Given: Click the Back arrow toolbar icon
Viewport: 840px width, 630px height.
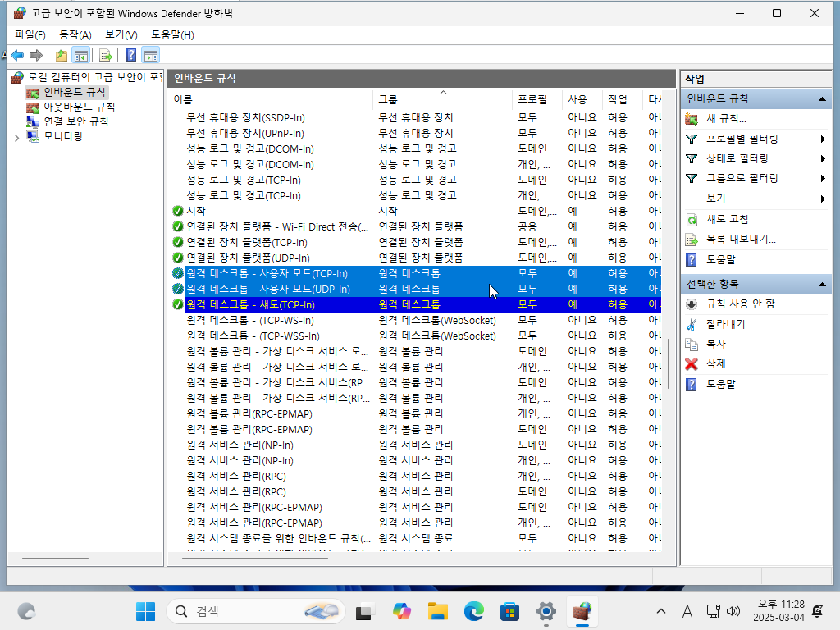Looking at the screenshot, I should pos(17,55).
